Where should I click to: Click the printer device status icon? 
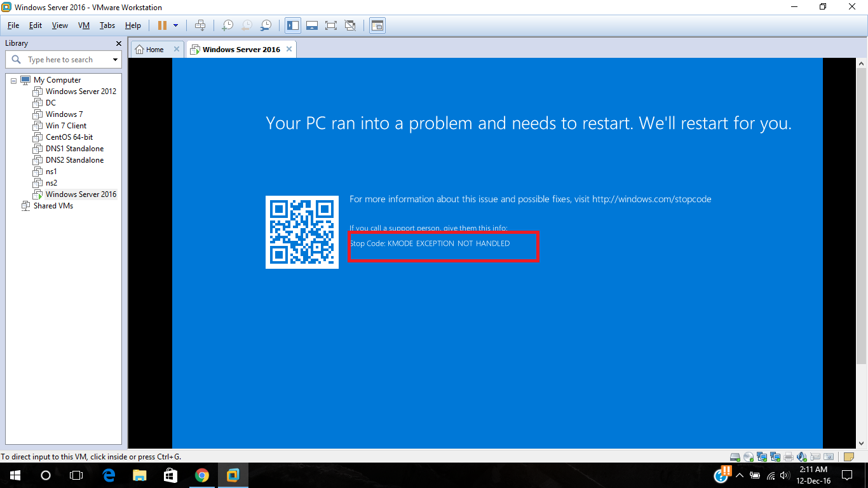789,456
